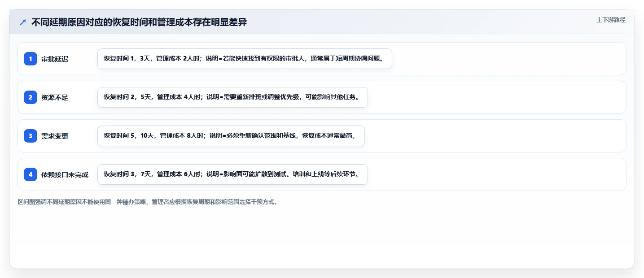Select the number 2 badge for 资源不足

pyautogui.click(x=31, y=97)
